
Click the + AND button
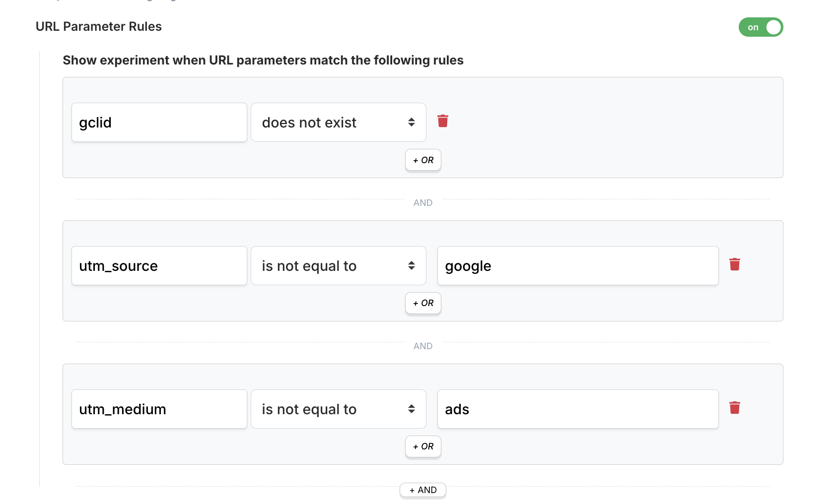coord(423,490)
